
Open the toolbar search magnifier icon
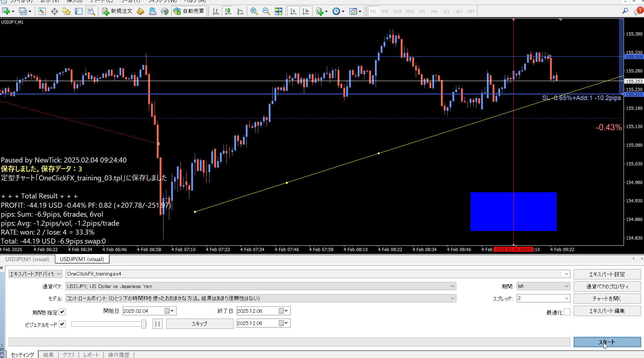point(625,11)
